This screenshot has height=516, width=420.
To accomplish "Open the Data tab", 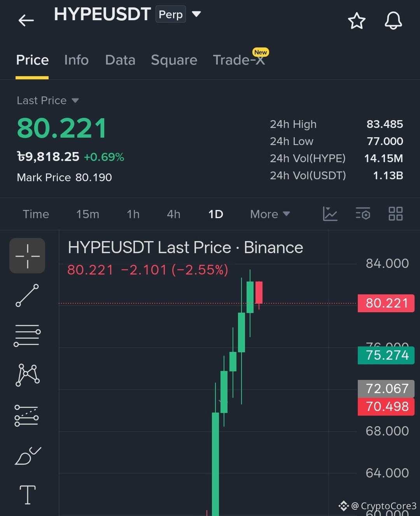I will [120, 60].
